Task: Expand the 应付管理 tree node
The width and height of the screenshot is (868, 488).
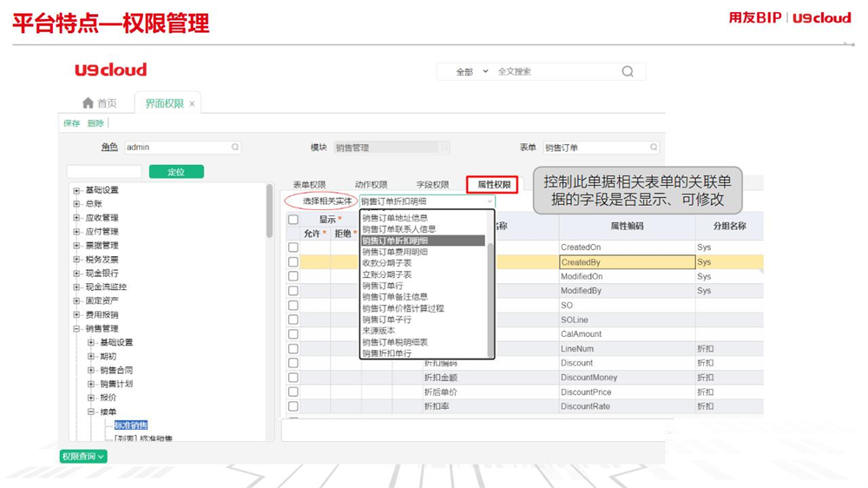Action: click(x=76, y=232)
